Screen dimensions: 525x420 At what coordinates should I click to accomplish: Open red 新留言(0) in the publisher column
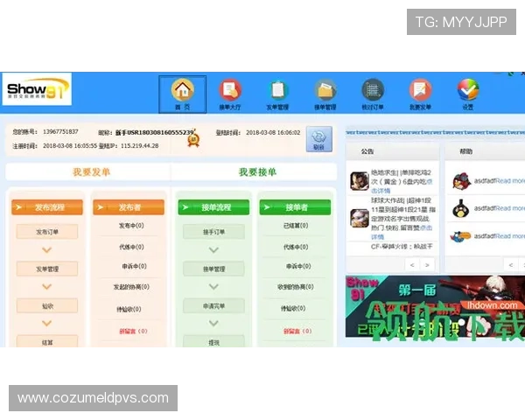pos(133,331)
